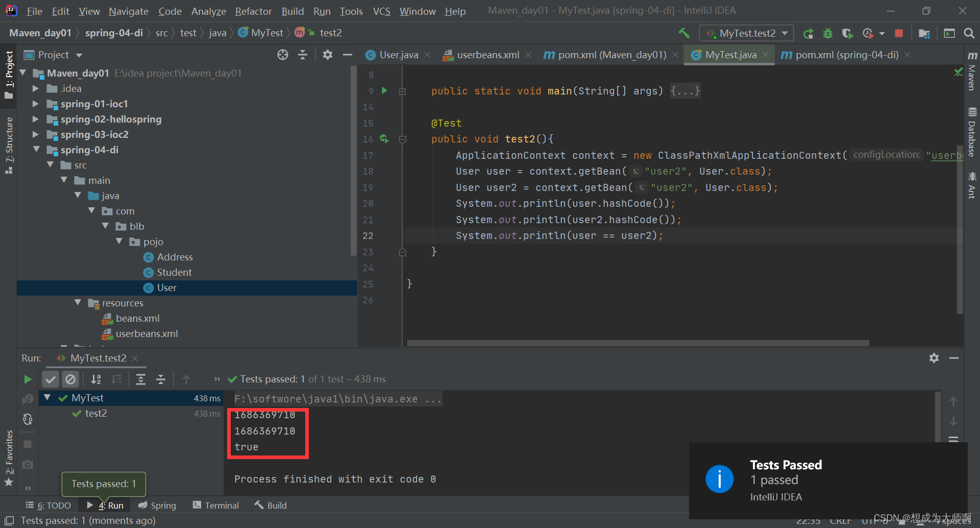Screen dimensions: 980x528
Task: Click run test gutter icon at line 16
Action: (384, 138)
